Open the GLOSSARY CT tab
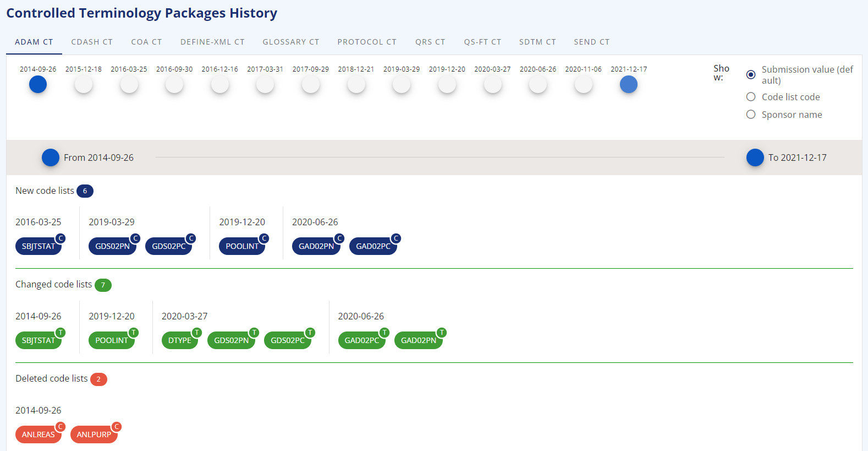The height and width of the screenshot is (451, 868). point(291,42)
